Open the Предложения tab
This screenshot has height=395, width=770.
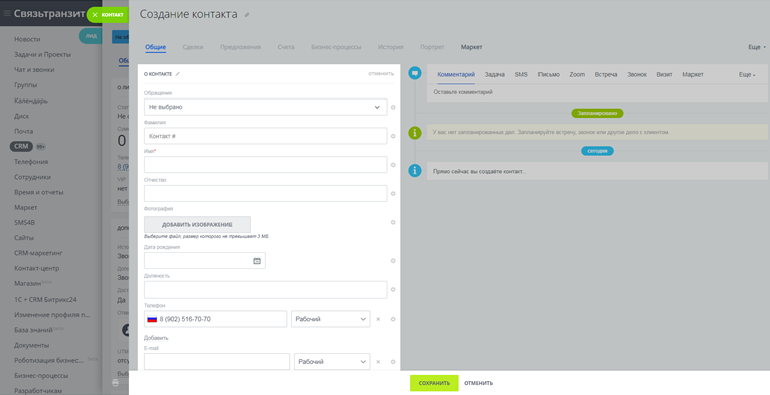[x=240, y=47]
